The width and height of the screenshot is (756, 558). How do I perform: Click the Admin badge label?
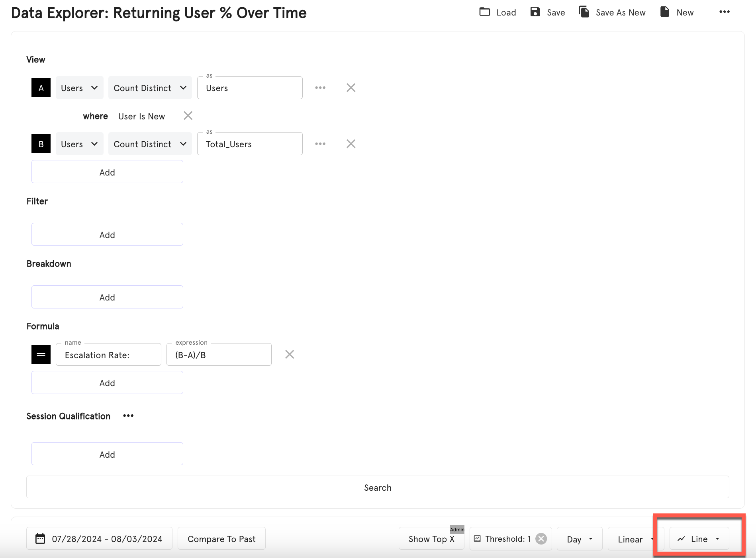457,529
